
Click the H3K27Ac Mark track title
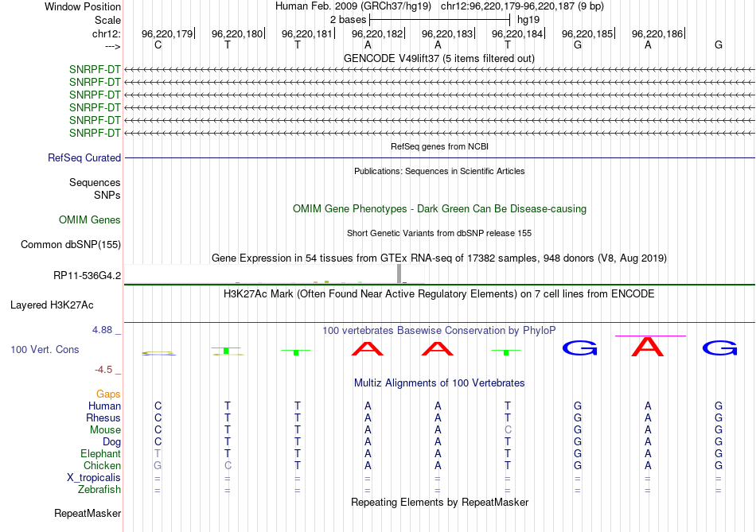pyautogui.click(x=439, y=294)
